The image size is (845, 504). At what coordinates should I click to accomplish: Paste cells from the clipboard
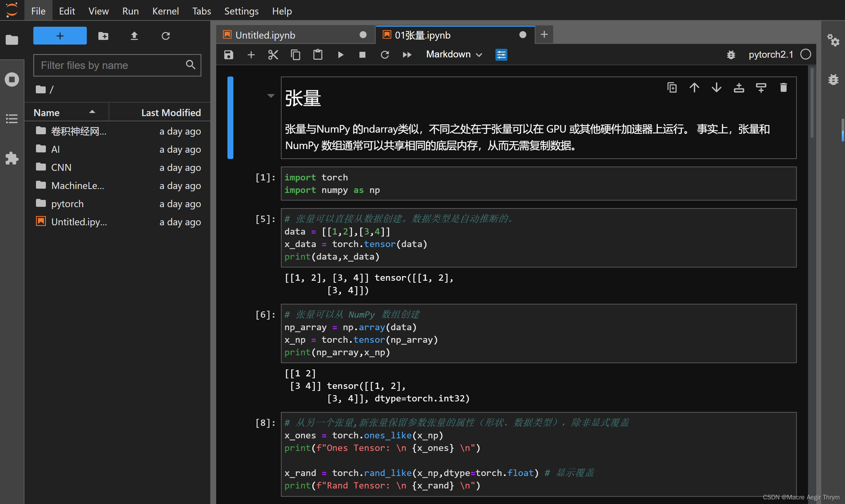click(x=318, y=54)
